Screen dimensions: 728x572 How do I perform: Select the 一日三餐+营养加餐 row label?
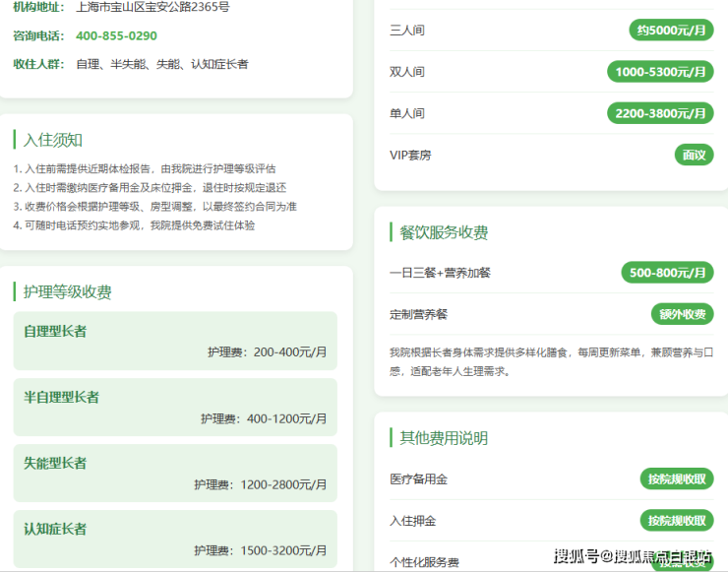(440, 273)
